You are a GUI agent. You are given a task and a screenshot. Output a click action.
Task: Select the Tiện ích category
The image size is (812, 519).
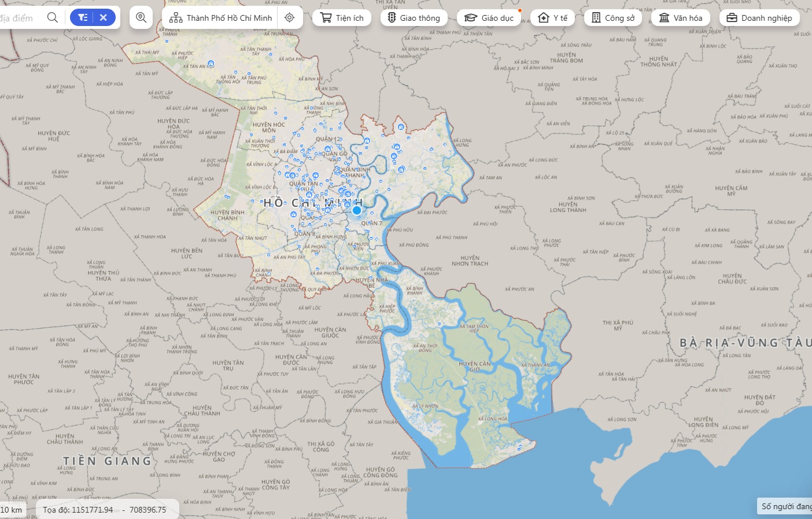[x=342, y=18]
